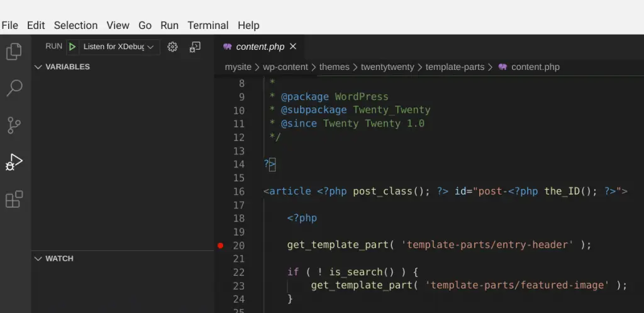Click the template-parts breadcrumb
The width and height of the screenshot is (644, 313).
coord(455,67)
